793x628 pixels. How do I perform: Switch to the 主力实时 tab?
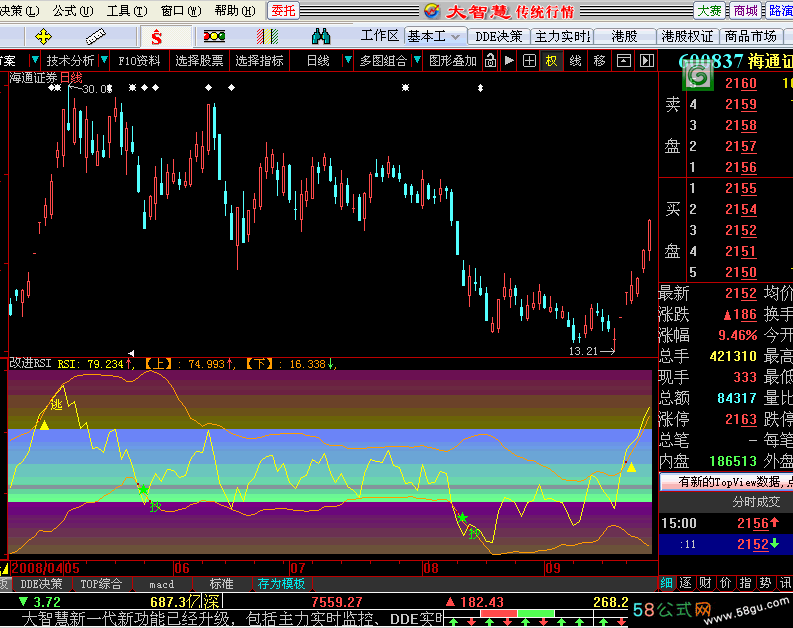coord(562,36)
